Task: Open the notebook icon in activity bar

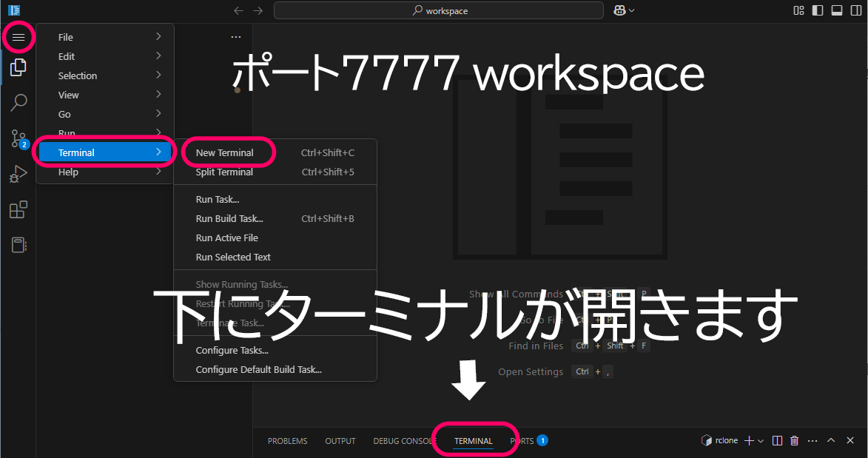Action: click(18, 245)
